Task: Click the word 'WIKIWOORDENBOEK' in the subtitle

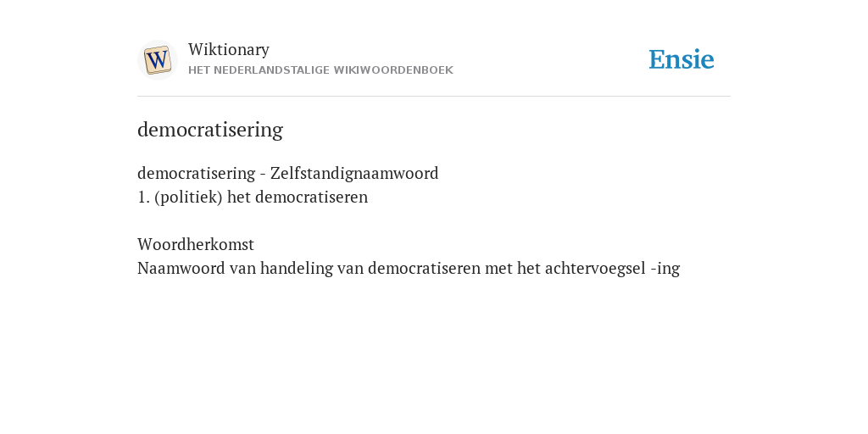Action: pyautogui.click(x=393, y=70)
